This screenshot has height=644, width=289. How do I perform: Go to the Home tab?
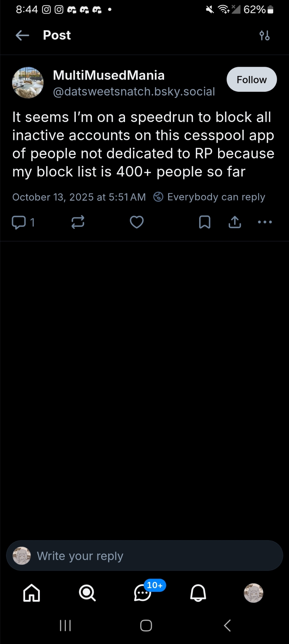32,593
